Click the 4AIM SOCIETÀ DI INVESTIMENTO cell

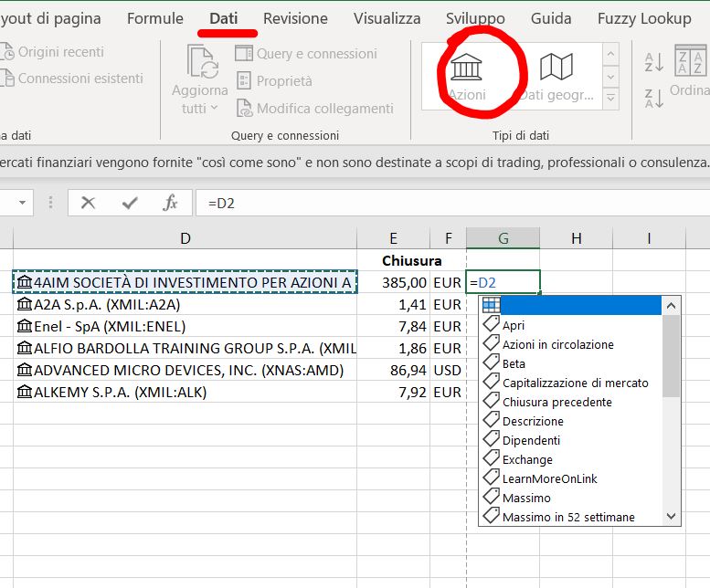(x=185, y=282)
